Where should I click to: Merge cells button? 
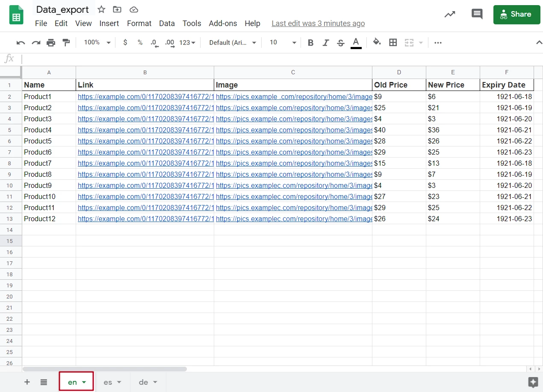(x=409, y=43)
